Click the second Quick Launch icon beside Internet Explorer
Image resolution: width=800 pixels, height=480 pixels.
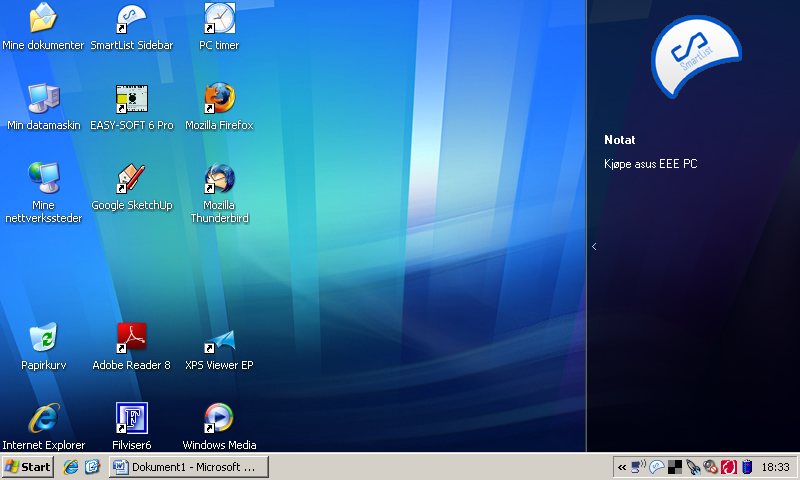(x=92, y=467)
